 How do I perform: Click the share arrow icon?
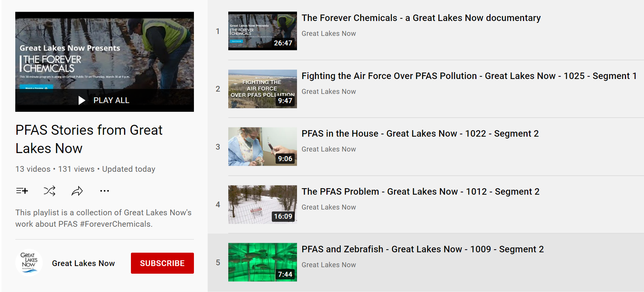tap(77, 191)
